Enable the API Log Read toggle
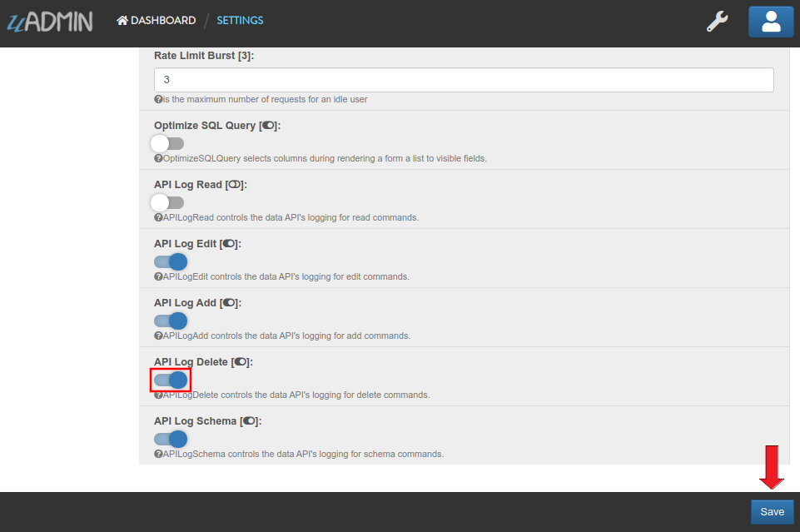 coord(167,203)
